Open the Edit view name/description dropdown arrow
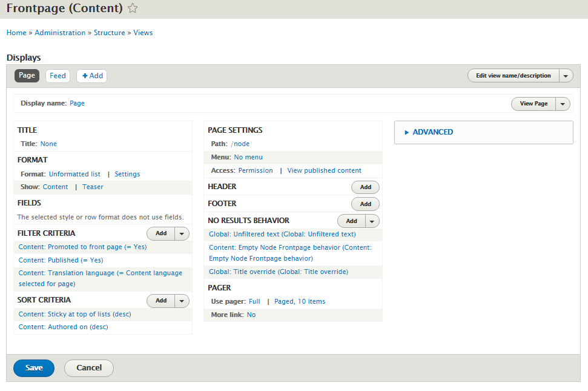The width and height of the screenshot is (588, 391). point(566,76)
